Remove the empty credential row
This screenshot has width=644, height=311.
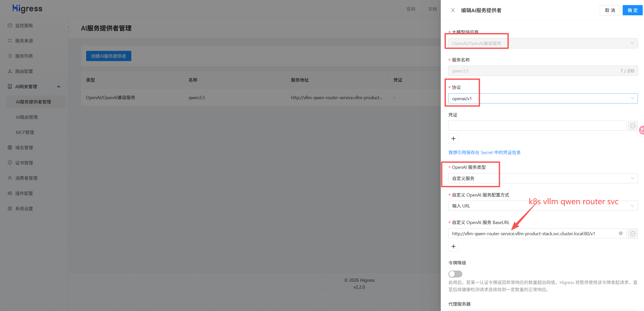633,126
